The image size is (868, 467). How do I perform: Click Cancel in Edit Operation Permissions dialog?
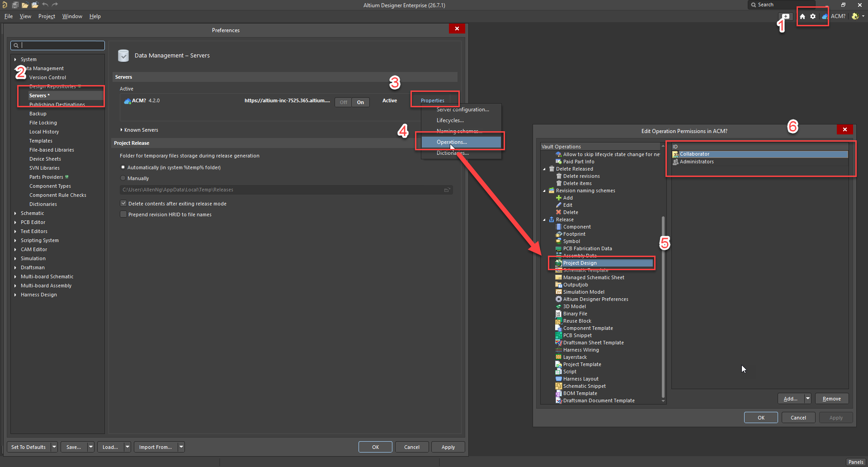coord(798,418)
